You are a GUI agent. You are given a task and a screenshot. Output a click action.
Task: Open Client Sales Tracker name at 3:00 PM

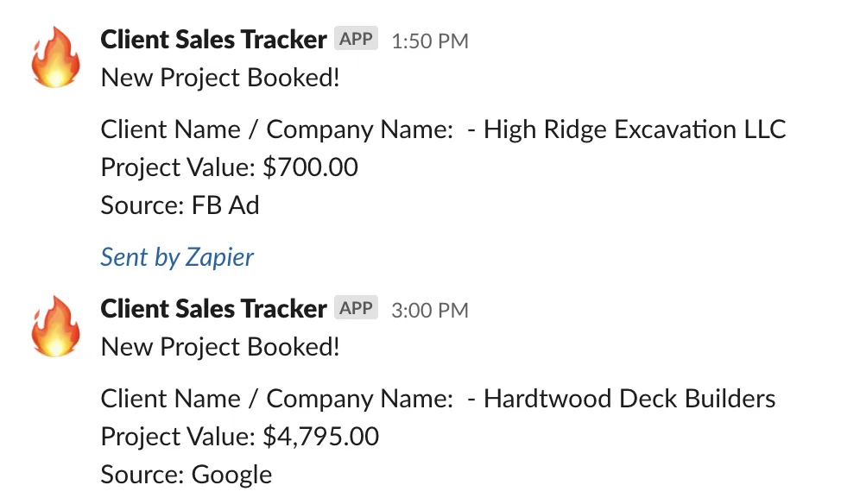pos(213,309)
